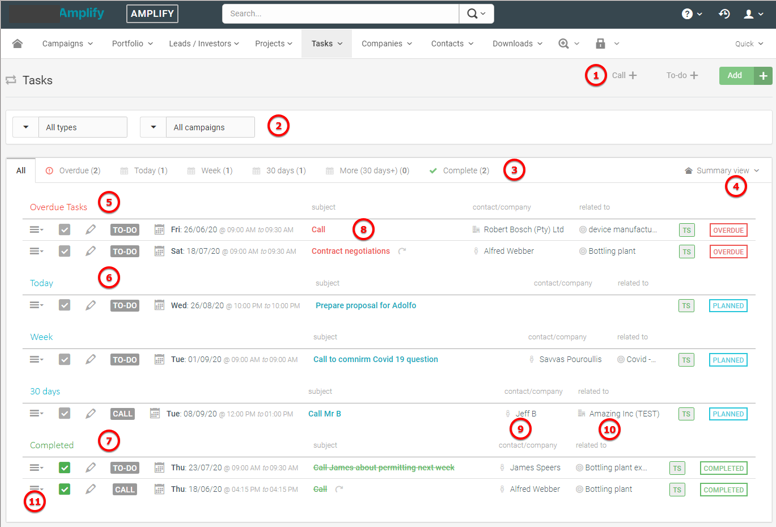
Task: Click the green Add button
Action: tap(736, 76)
